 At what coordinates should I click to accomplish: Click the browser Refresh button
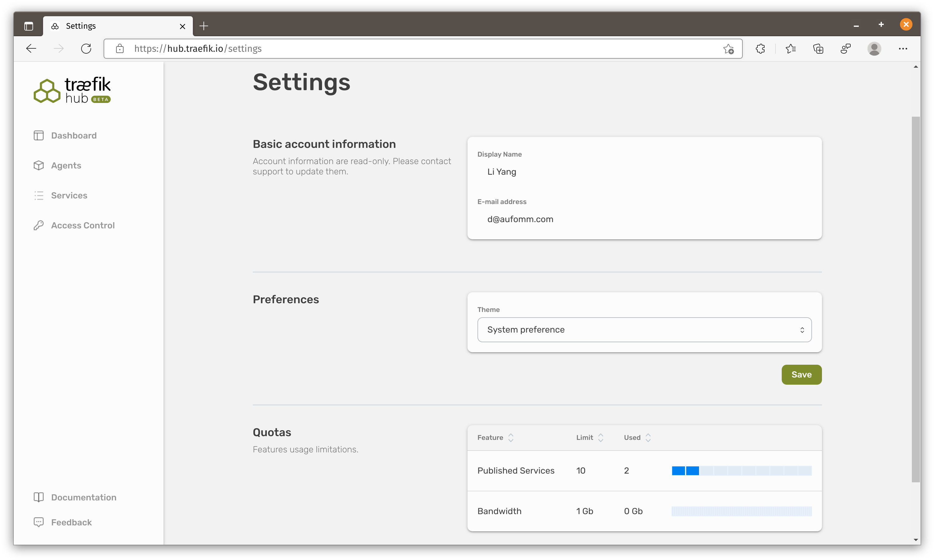[x=86, y=49]
